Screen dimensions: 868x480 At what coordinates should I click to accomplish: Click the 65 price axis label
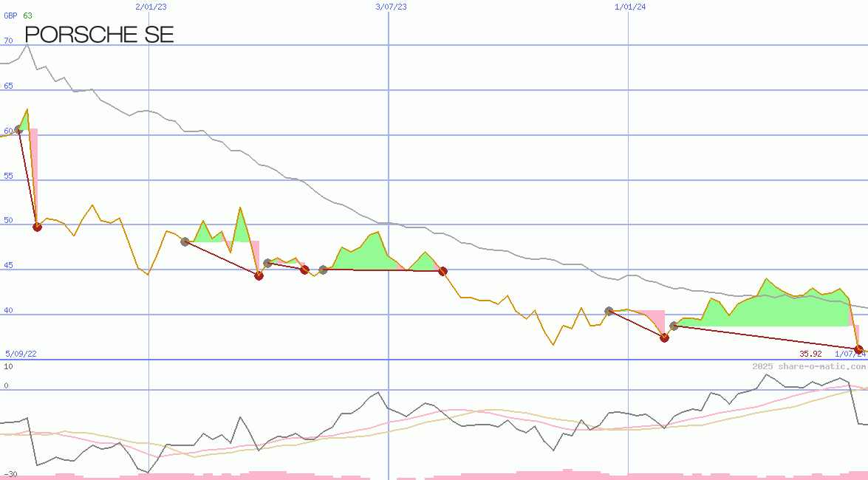click(x=8, y=86)
